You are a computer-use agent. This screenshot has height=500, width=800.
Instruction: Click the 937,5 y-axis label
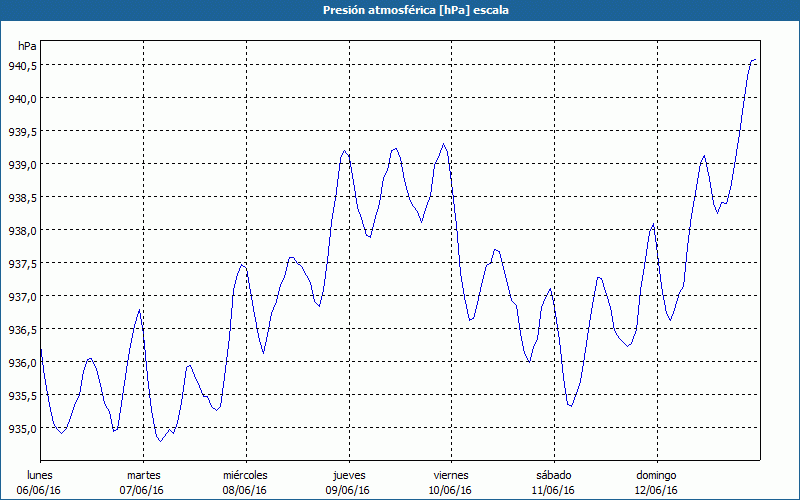[x=22, y=263]
